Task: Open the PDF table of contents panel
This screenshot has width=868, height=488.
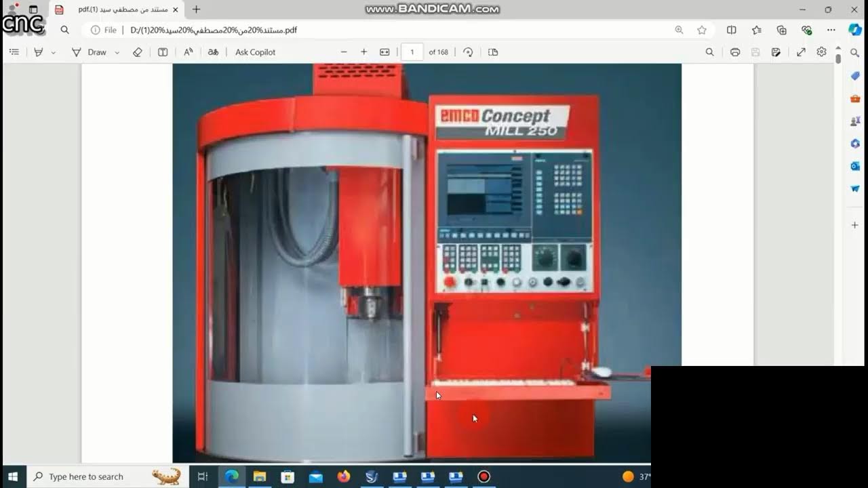Action: click(14, 52)
